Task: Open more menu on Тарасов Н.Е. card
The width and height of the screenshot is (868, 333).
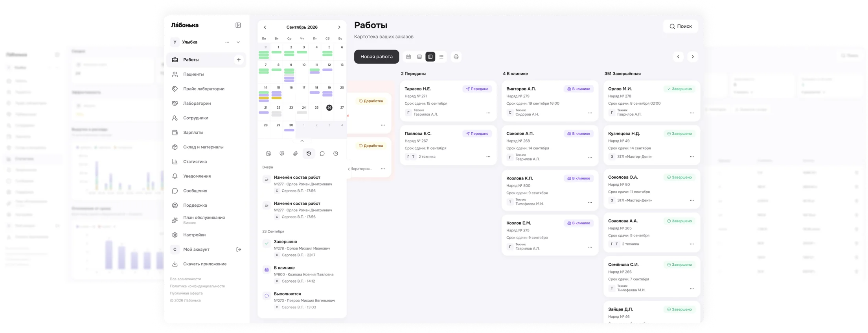Action: coord(488,113)
